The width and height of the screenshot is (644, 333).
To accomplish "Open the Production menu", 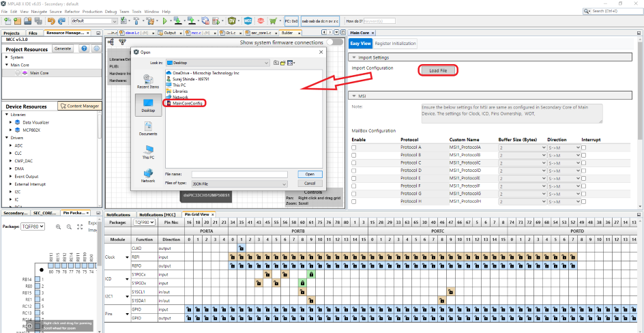I will 92,12.
